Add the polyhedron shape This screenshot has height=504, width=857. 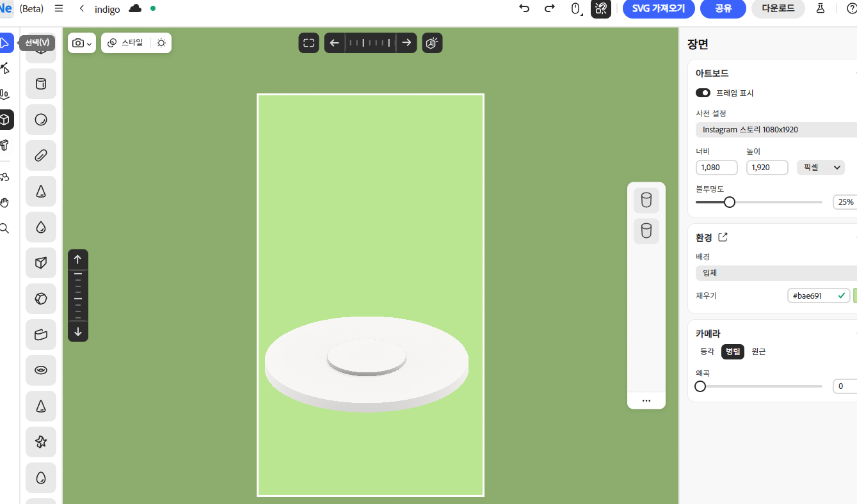[41, 299]
